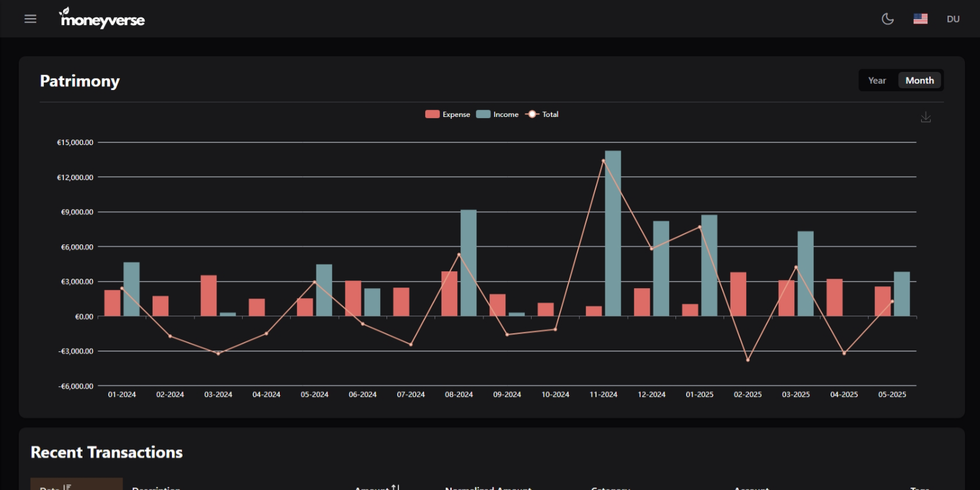Click the moneyverse logo
This screenshot has height=490, width=980.
tap(101, 18)
